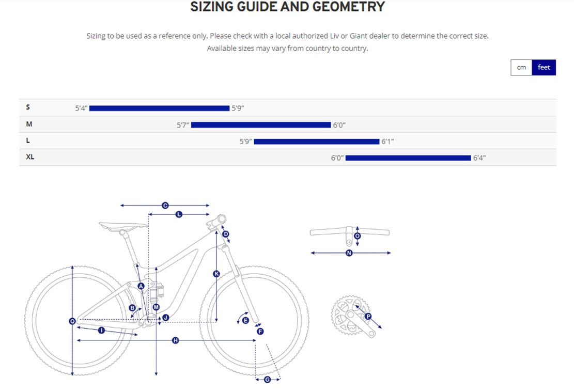Click marker D near the head tube
Image resolution: width=574 pixels, height=392 pixels.
[225, 234]
